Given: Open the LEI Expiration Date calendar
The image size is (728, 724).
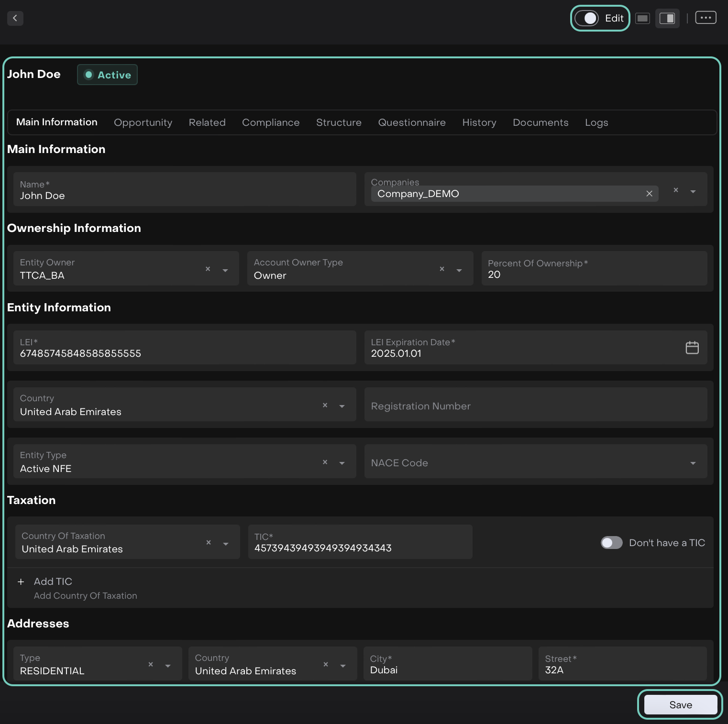Looking at the screenshot, I should tap(692, 348).
